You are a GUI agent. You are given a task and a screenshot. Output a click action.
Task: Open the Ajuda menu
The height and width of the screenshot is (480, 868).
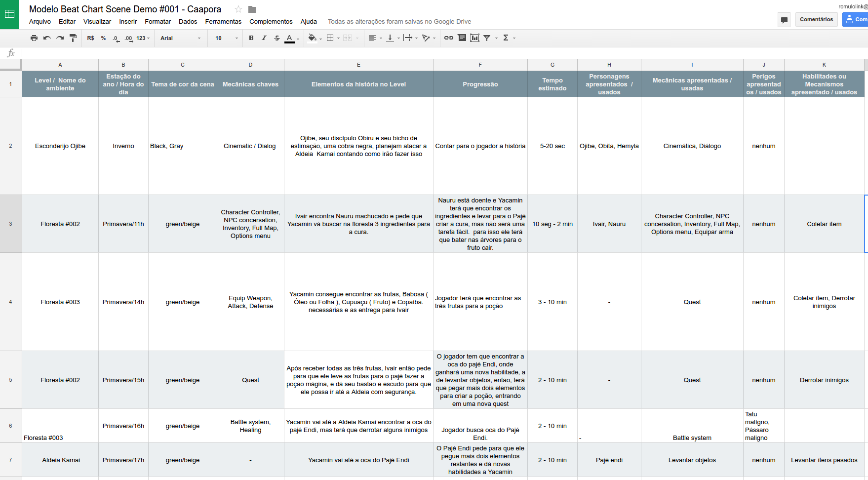click(x=309, y=22)
